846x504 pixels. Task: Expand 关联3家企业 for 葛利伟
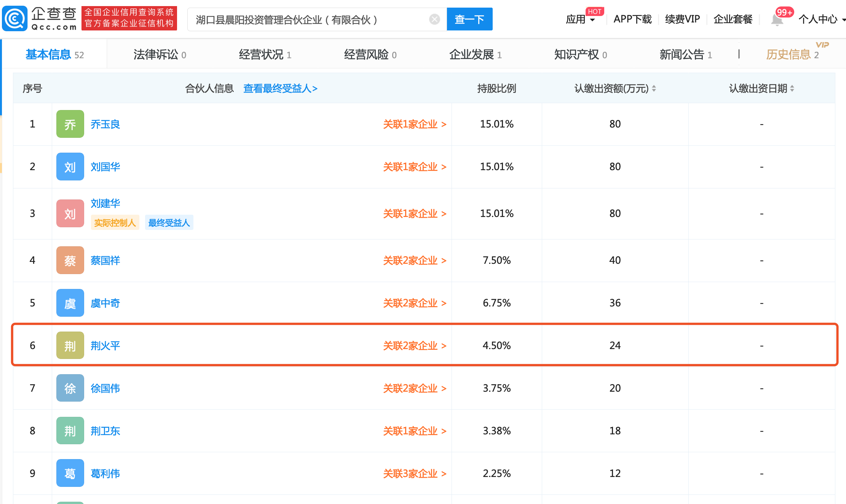click(x=414, y=474)
